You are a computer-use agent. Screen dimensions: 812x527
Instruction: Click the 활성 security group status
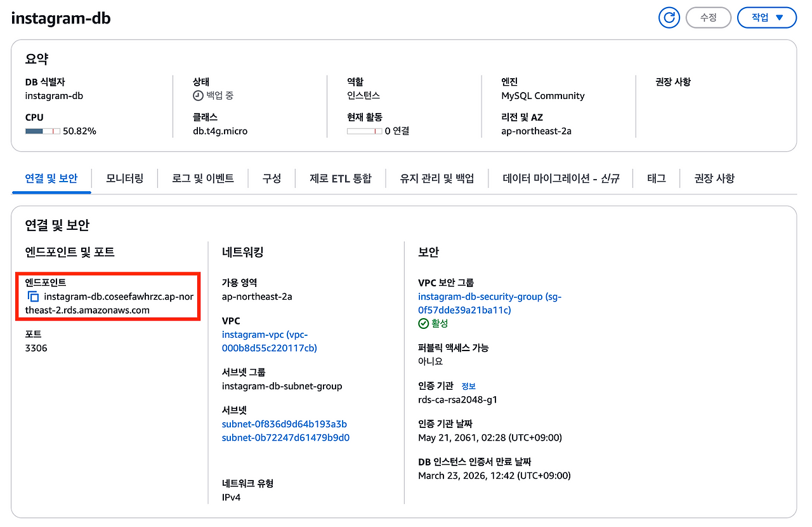[x=440, y=323]
